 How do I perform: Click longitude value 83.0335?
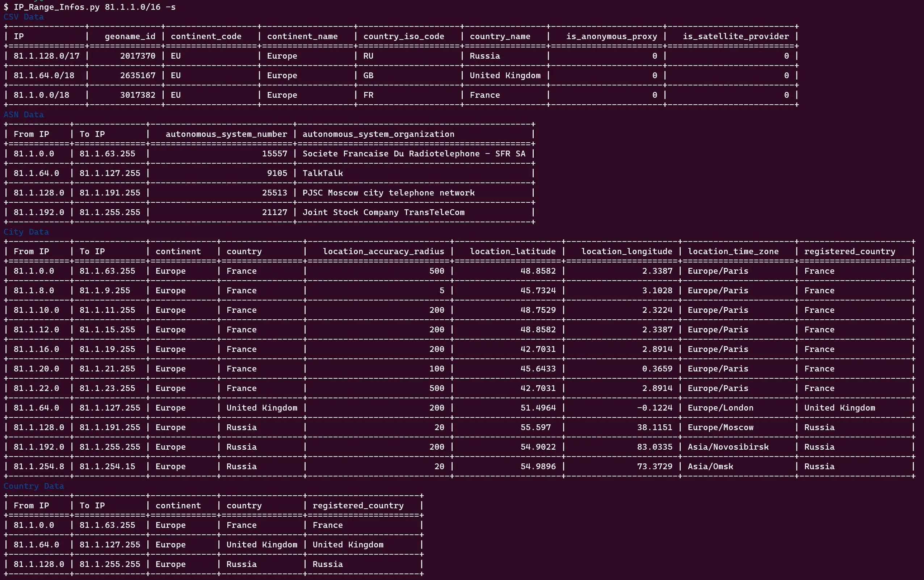pyautogui.click(x=655, y=447)
